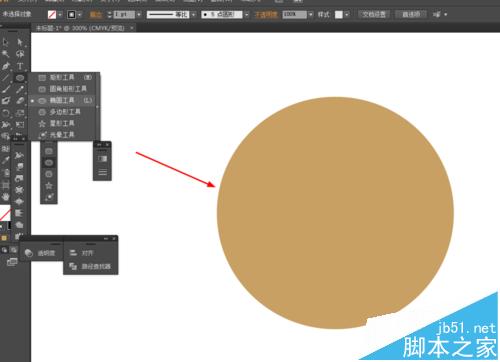Click rounded rectangle icon in floating shape strip
Viewport: 500px width, 362px height.
pyautogui.click(x=49, y=151)
